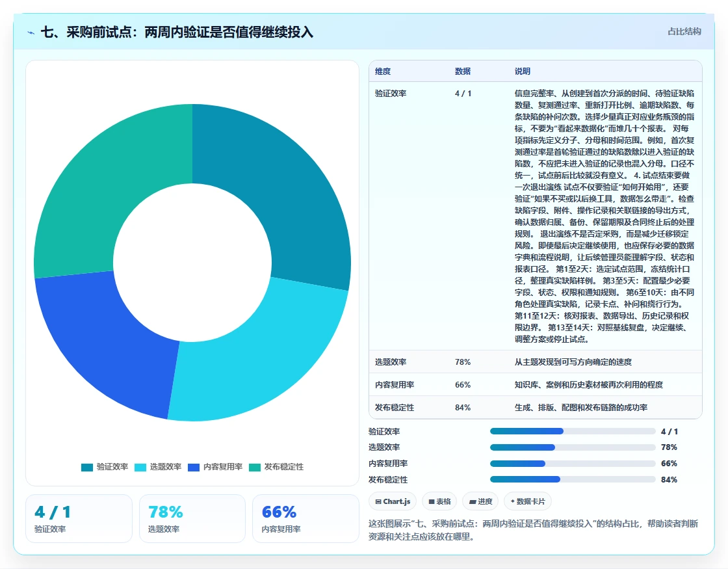Click the description 生成、排版、配图和发布链路的成功率
This screenshot has height=569, width=728.
[581, 407]
